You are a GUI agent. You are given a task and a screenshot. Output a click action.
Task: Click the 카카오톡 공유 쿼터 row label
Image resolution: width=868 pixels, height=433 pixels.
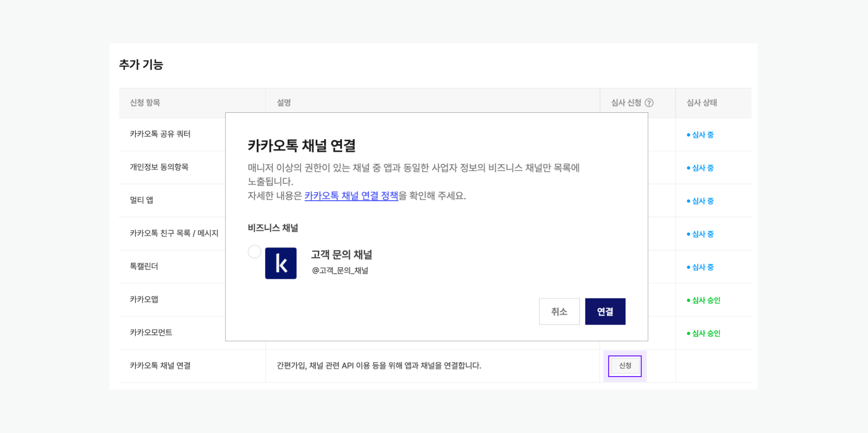click(160, 134)
